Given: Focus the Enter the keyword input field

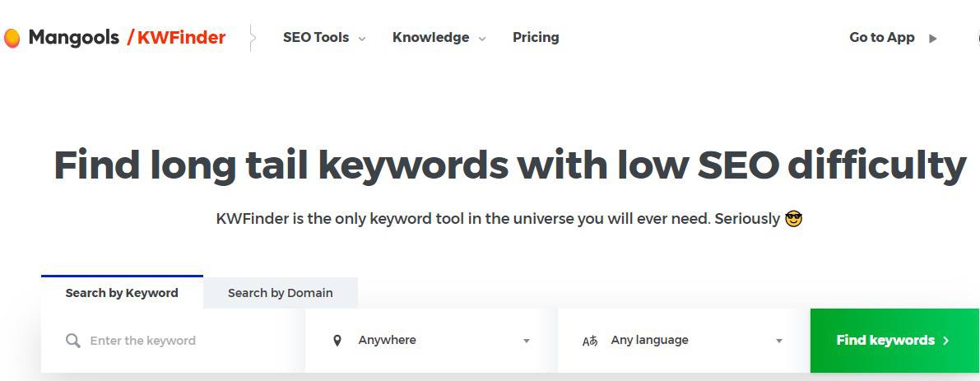Looking at the screenshot, I should click(173, 341).
